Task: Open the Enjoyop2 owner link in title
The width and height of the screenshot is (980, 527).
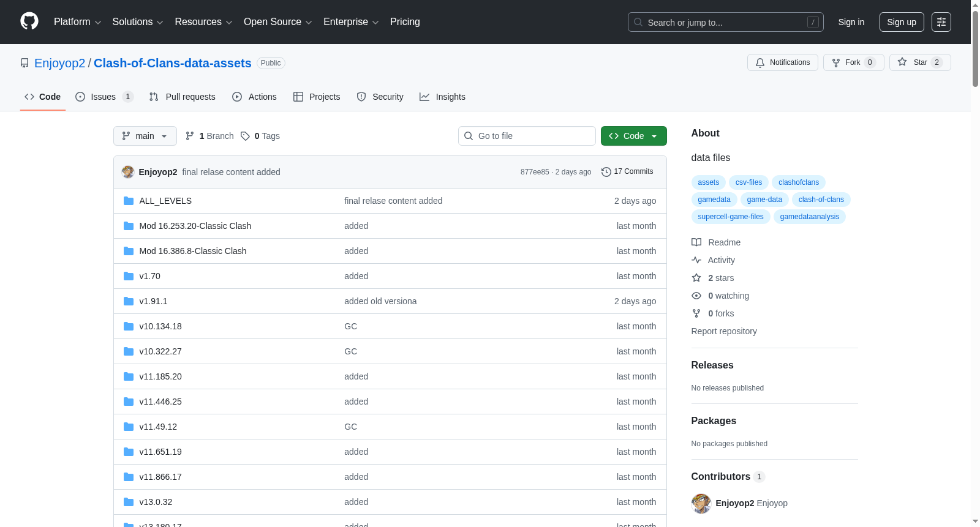Action: pos(60,63)
